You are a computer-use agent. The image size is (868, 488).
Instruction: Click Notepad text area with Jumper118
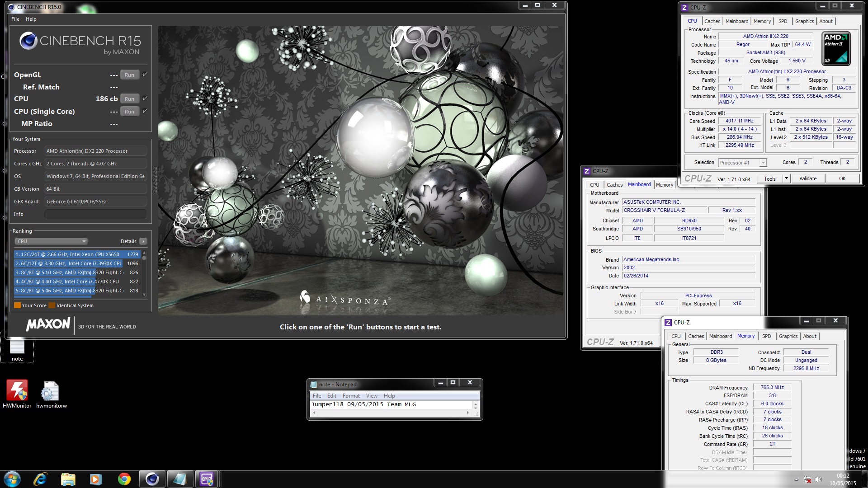click(x=391, y=404)
